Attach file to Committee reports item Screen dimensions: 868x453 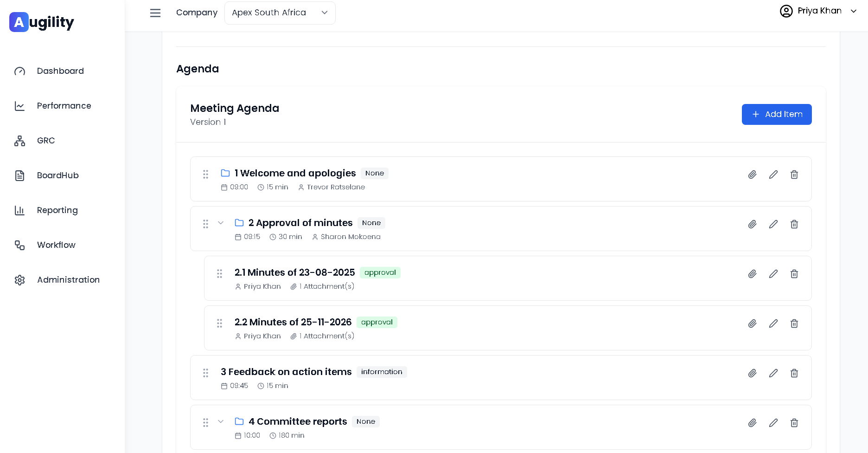click(753, 423)
